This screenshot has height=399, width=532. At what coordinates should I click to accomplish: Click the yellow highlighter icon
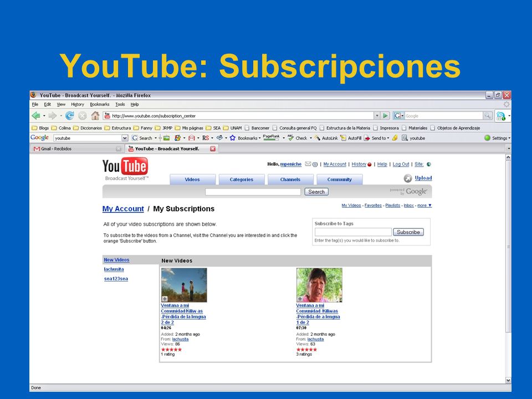395,138
